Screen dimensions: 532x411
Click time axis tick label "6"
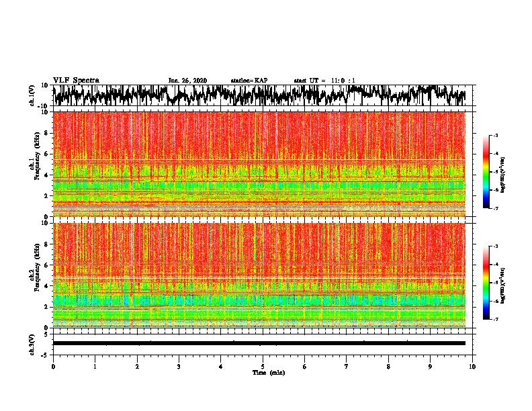[x=305, y=367]
